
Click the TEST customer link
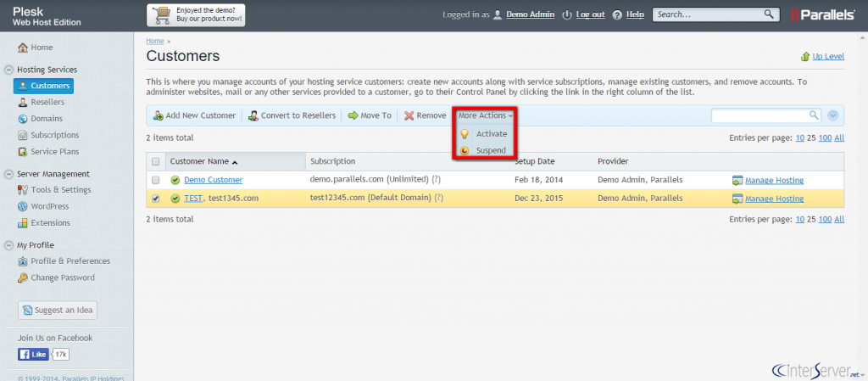[193, 199]
